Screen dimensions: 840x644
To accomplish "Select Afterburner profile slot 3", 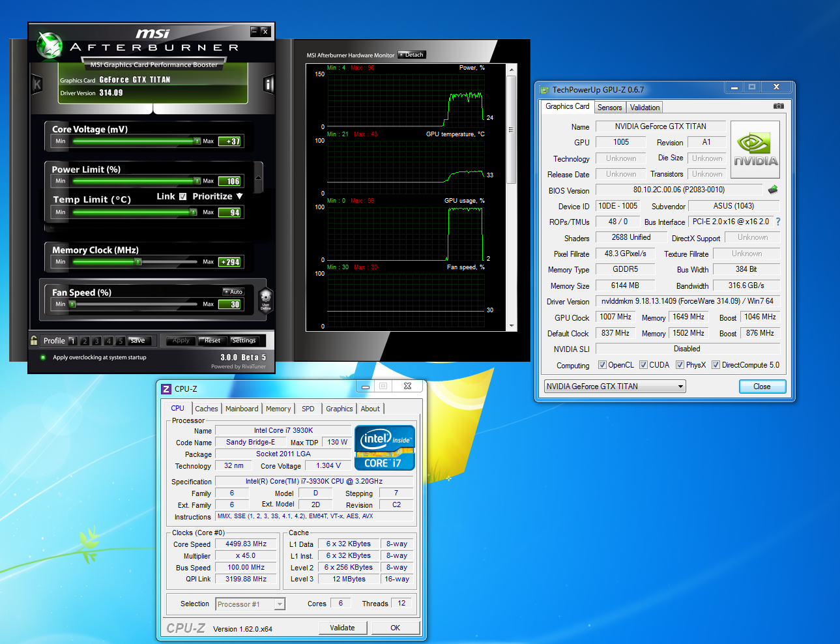I will pyautogui.click(x=96, y=340).
